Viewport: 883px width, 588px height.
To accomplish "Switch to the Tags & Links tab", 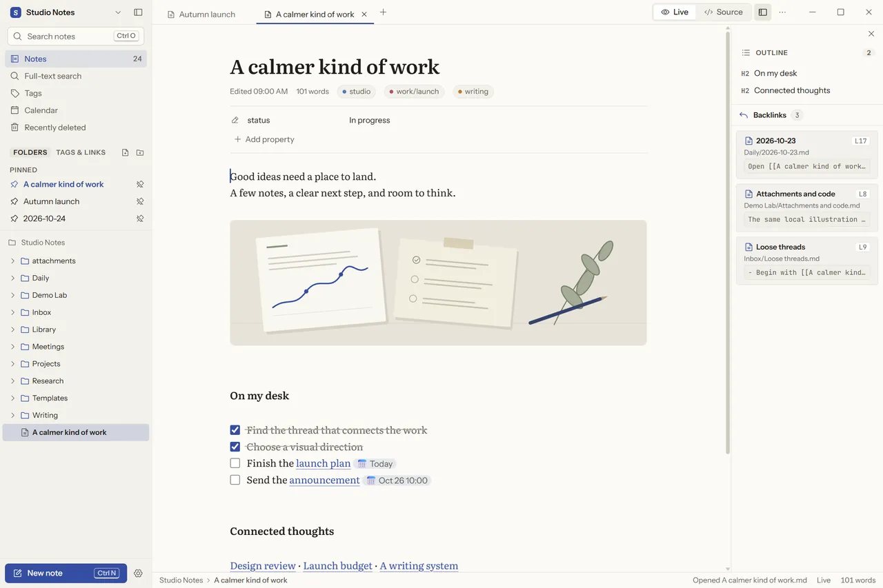I will 81,152.
